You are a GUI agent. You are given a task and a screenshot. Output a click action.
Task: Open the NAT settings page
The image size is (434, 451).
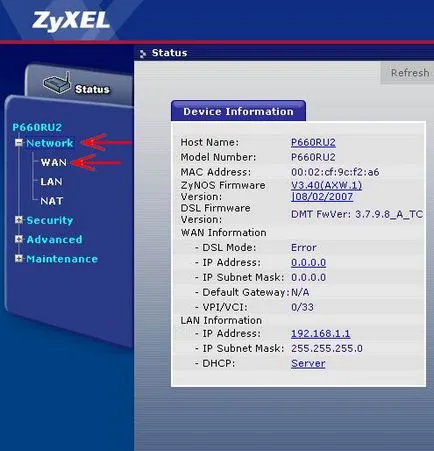pyautogui.click(x=52, y=201)
